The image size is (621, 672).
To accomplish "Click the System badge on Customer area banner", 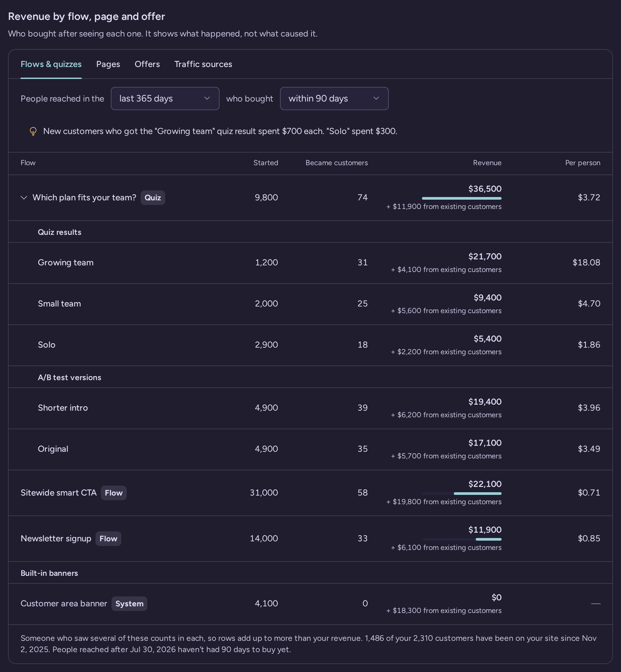I will point(129,604).
